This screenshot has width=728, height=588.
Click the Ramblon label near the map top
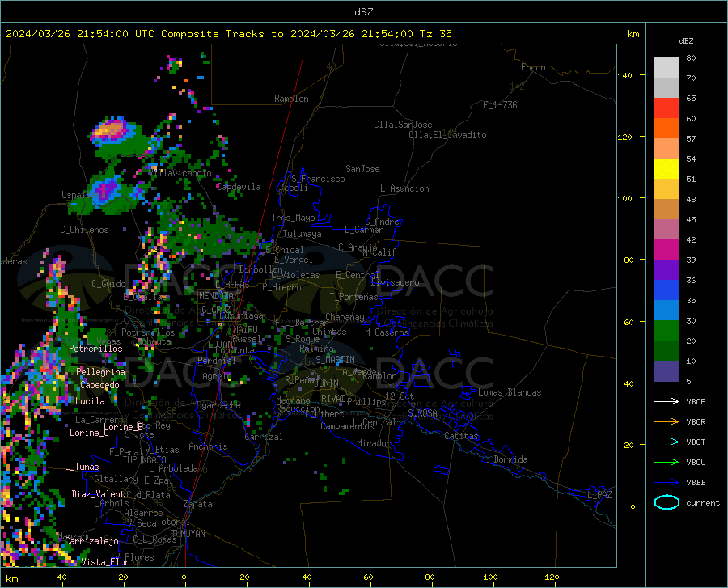tap(291, 99)
